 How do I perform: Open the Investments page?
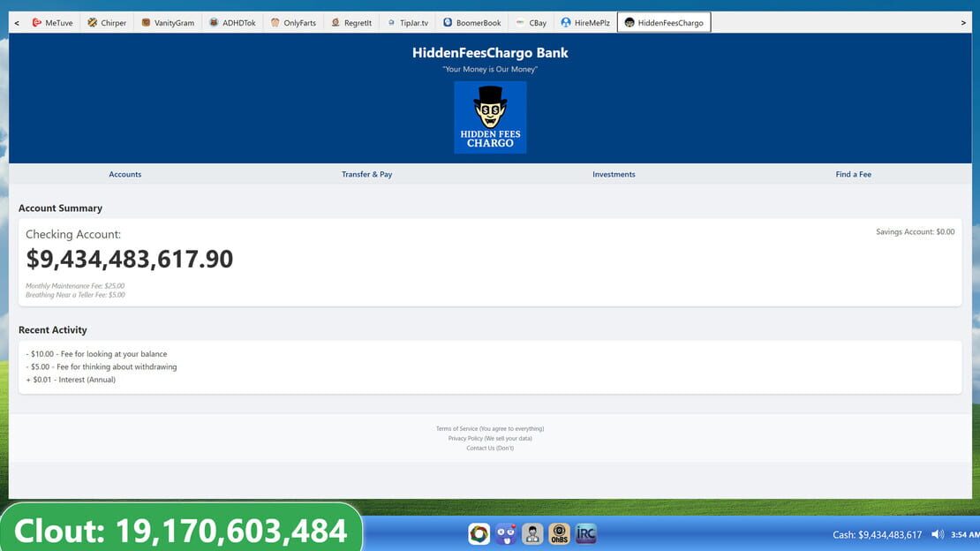click(x=614, y=175)
